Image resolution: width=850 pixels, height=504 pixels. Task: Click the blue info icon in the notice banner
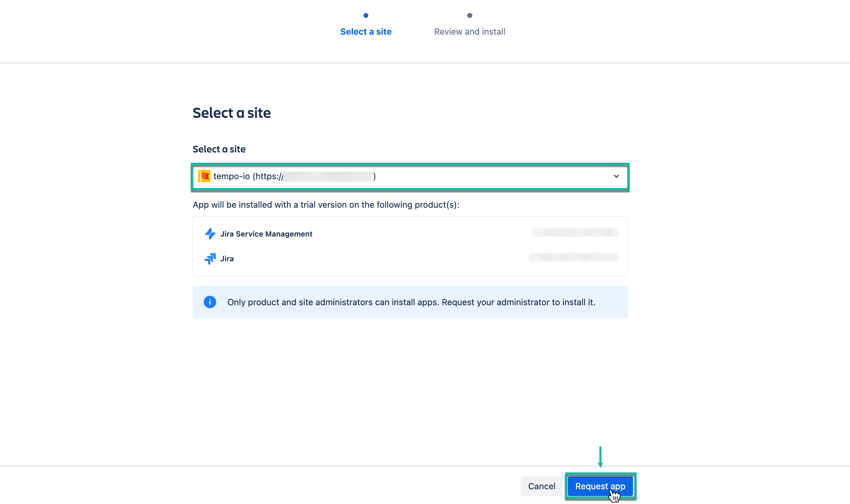(210, 302)
